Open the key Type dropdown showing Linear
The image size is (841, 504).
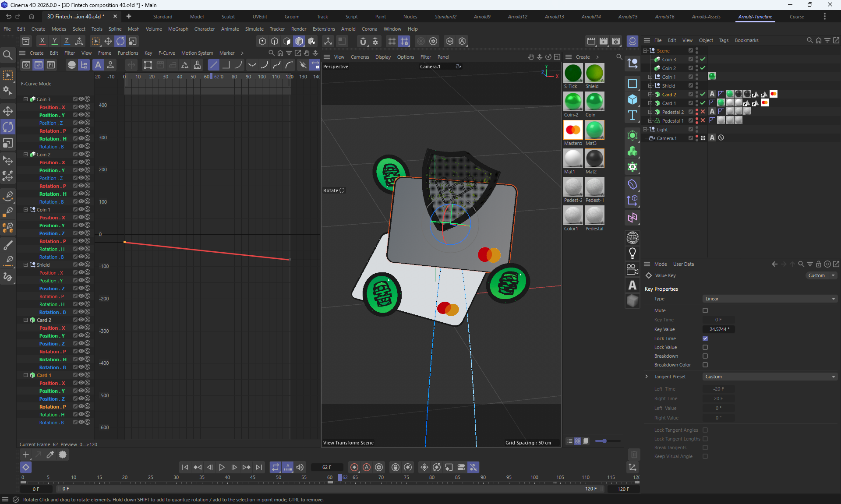(x=770, y=299)
